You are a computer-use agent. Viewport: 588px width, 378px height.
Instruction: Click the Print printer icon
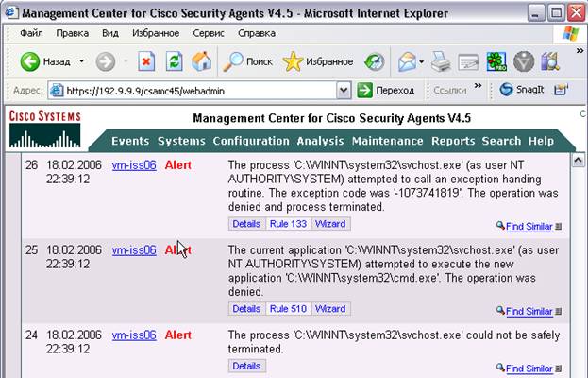coord(441,61)
